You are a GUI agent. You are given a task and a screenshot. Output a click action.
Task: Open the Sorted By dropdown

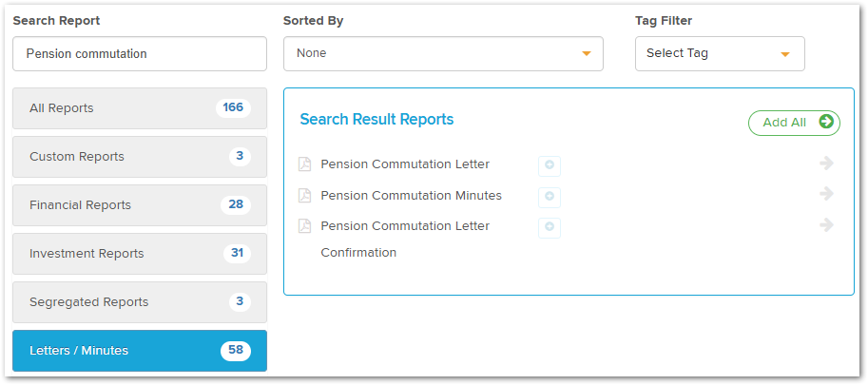click(x=443, y=53)
